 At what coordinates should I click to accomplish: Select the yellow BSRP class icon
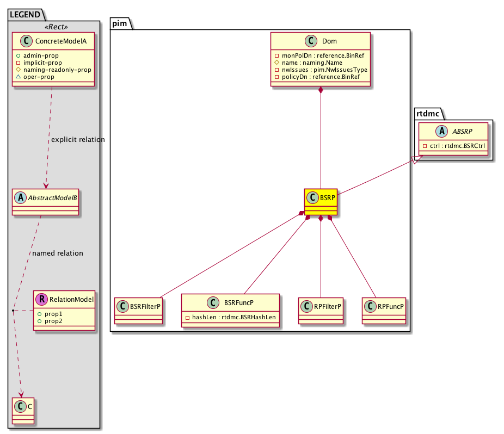coord(314,198)
